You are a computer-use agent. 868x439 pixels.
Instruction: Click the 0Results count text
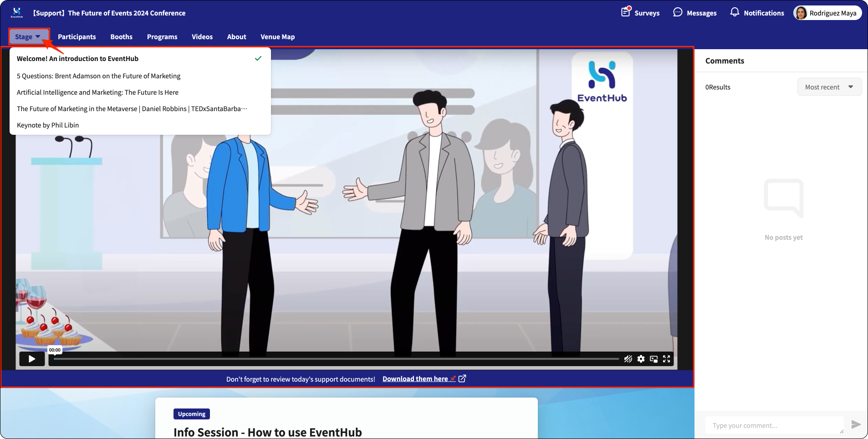pos(718,87)
